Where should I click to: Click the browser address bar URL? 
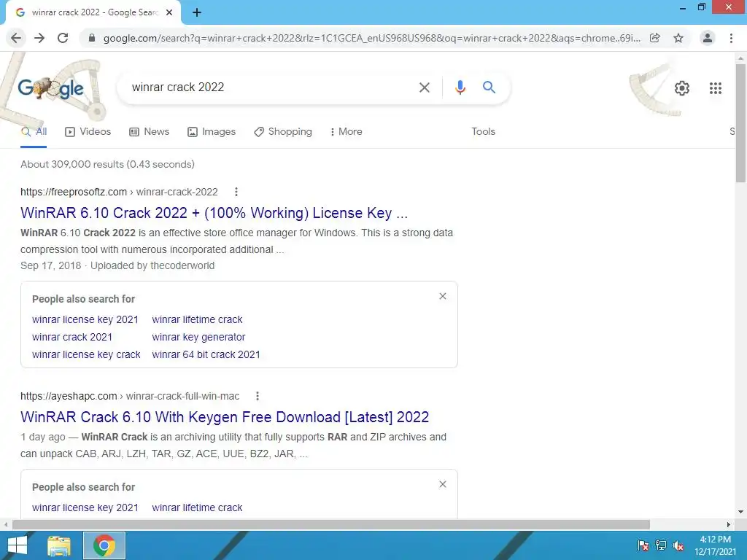tap(371, 38)
